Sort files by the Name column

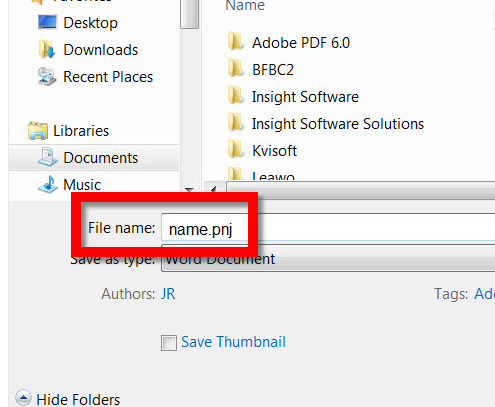pyautogui.click(x=245, y=5)
